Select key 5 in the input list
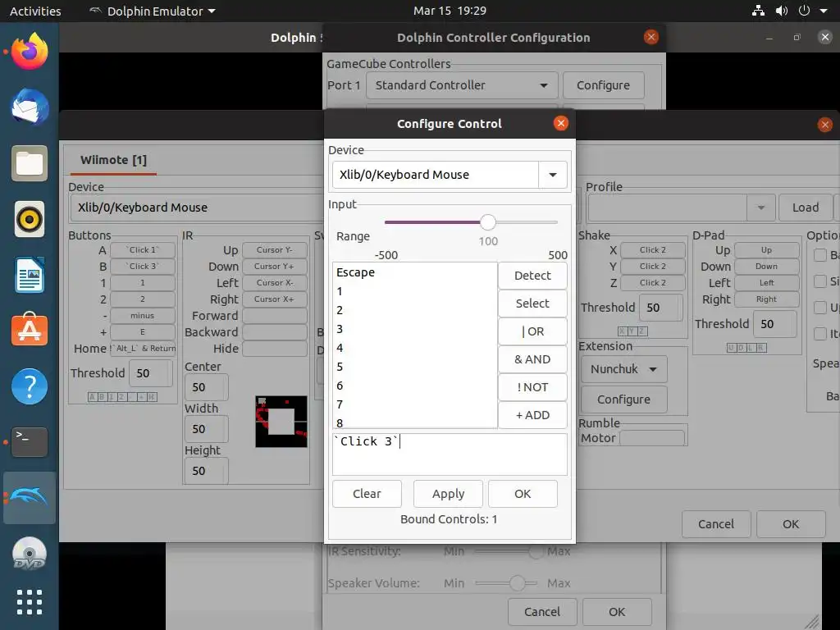Viewport: 840px width, 630px height. coord(414,367)
